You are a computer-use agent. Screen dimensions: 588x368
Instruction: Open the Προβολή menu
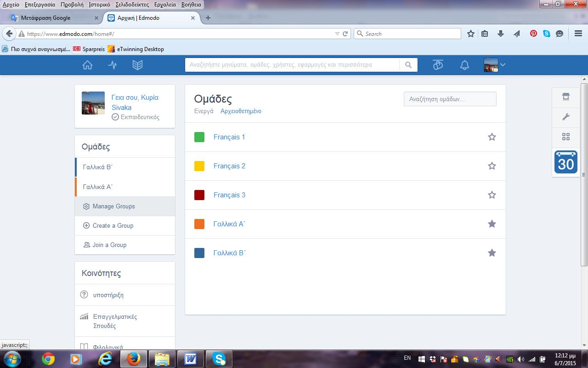[x=72, y=5]
